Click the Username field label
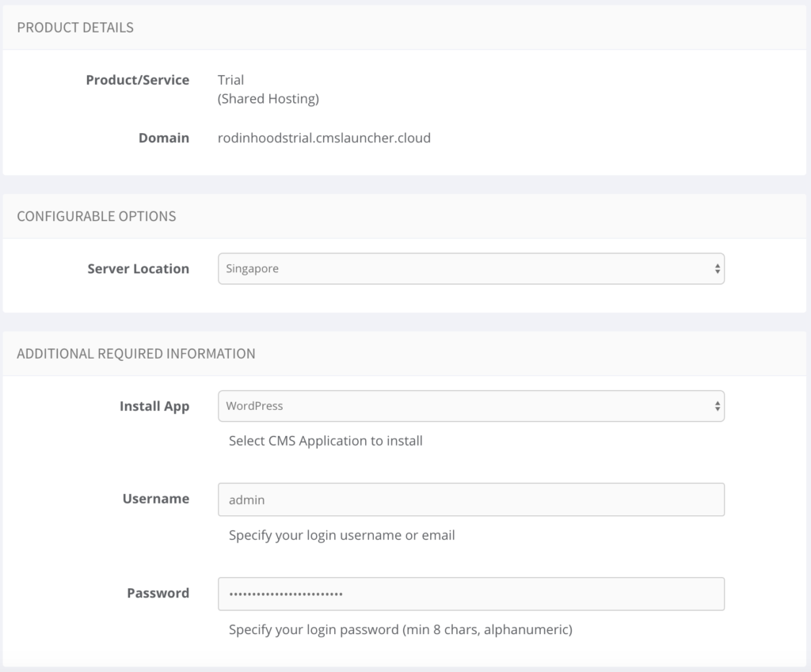 [x=156, y=499]
